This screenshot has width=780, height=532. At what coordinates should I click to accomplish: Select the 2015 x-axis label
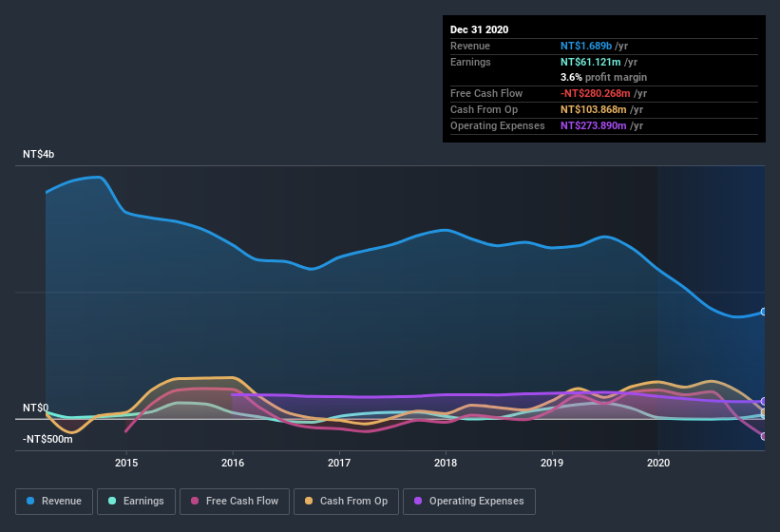pos(126,463)
